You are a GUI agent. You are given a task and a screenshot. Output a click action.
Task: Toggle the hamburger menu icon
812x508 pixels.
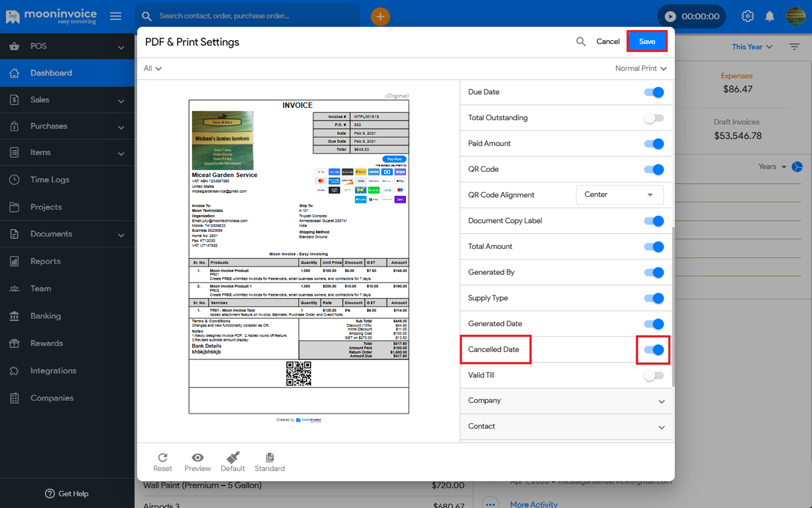pos(116,16)
